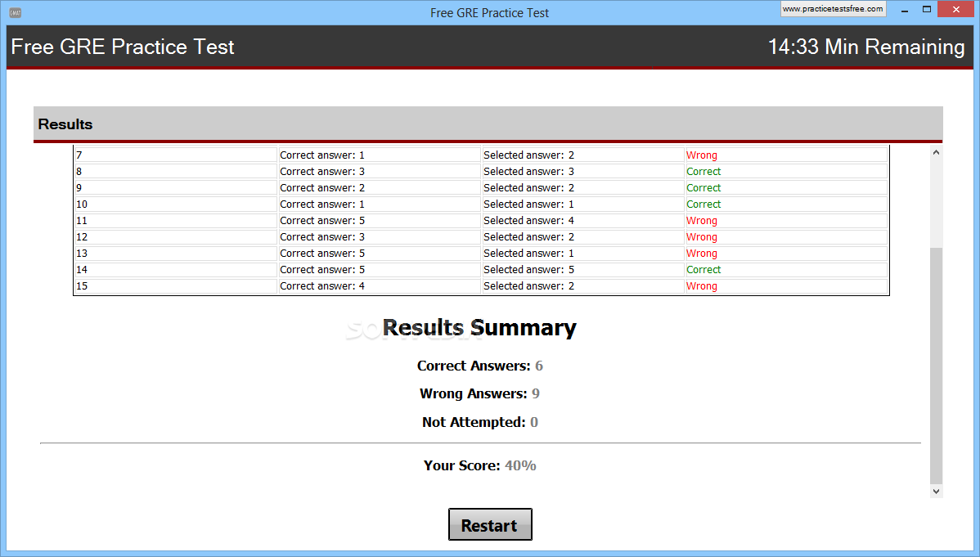Select question number 9 cell
This screenshot has height=557, width=980.
tap(176, 187)
